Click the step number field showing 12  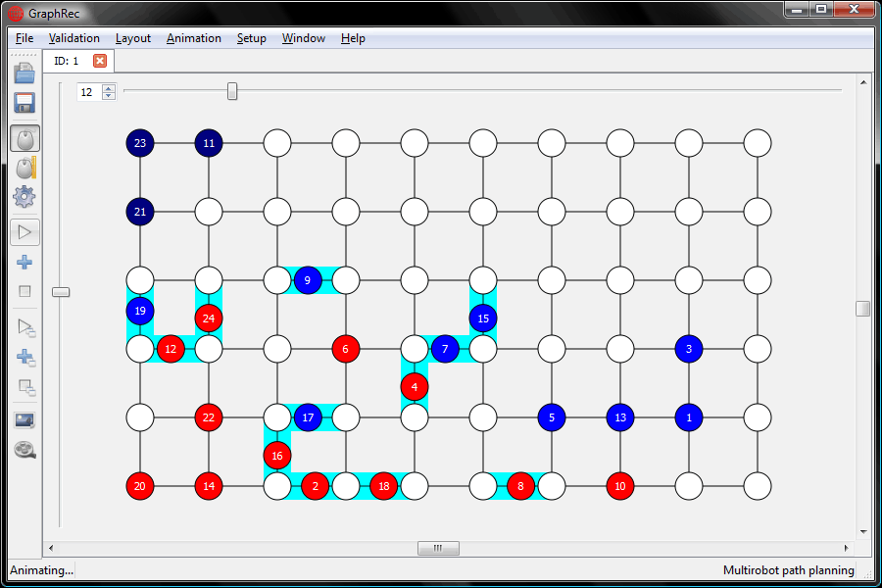[x=90, y=92]
